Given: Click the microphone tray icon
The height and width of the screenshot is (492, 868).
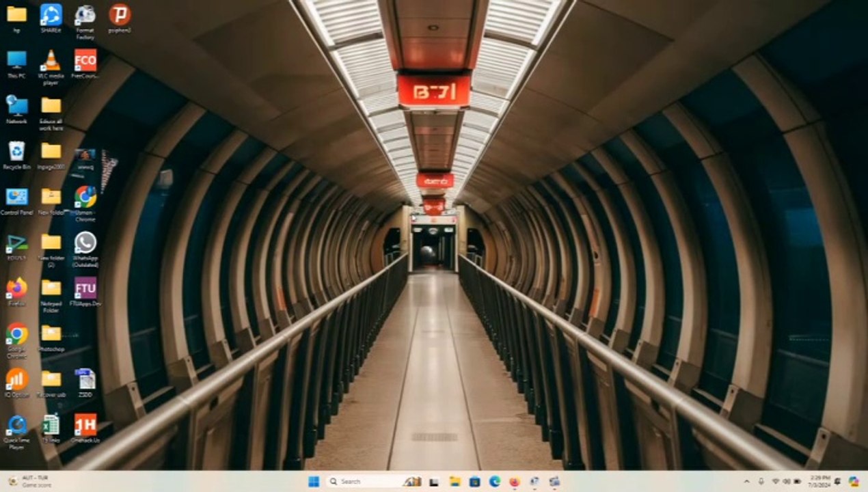Looking at the screenshot, I should tap(761, 481).
